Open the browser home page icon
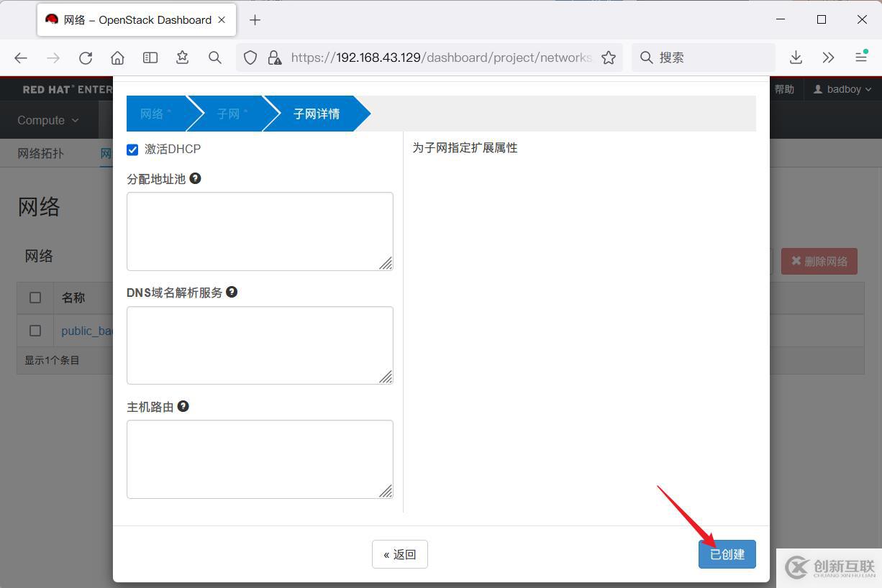This screenshot has height=588, width=882. pos(118,58)
